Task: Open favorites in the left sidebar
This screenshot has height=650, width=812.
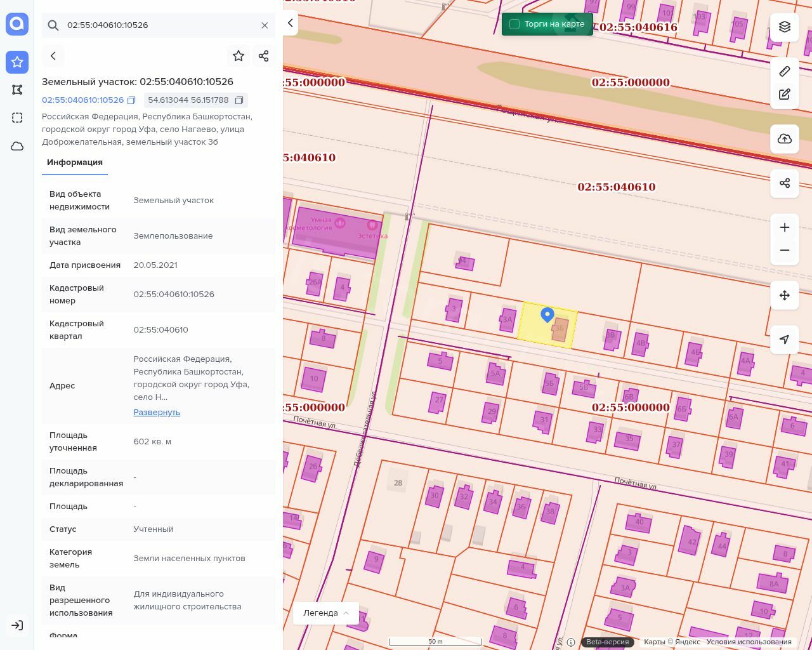Action: [x=17, y=62]
